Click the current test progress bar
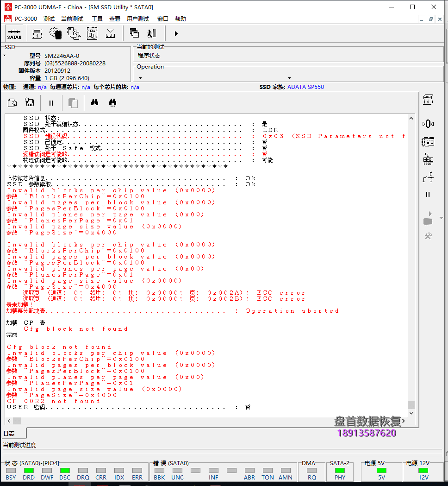448x486 pixels. [222, 453]
